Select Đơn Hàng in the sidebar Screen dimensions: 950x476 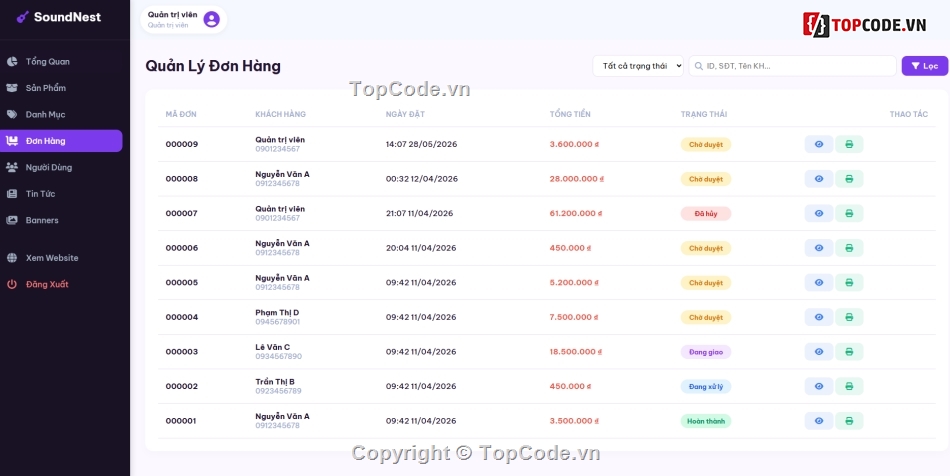click(61, 140)
